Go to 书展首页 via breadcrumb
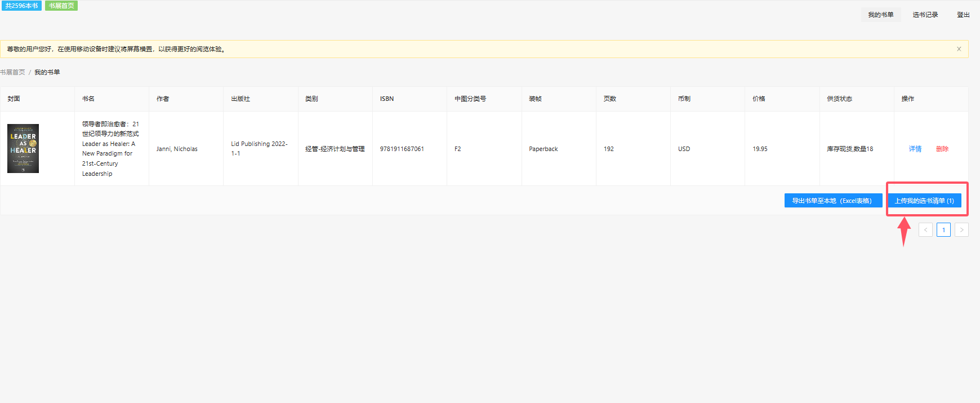The width and height of the screenshot is (980, 403). click(13, 72)
